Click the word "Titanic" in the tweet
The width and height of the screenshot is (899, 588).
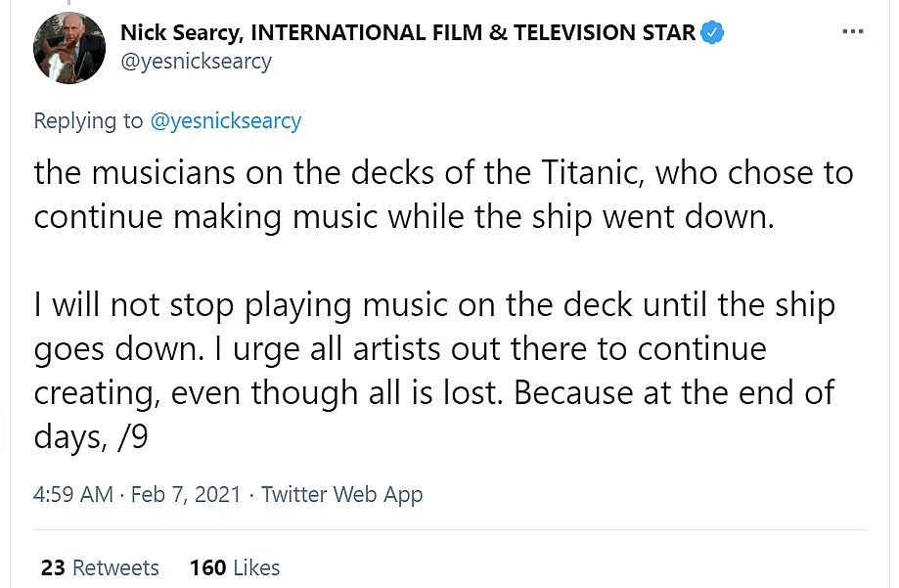[x=590, y=173]
